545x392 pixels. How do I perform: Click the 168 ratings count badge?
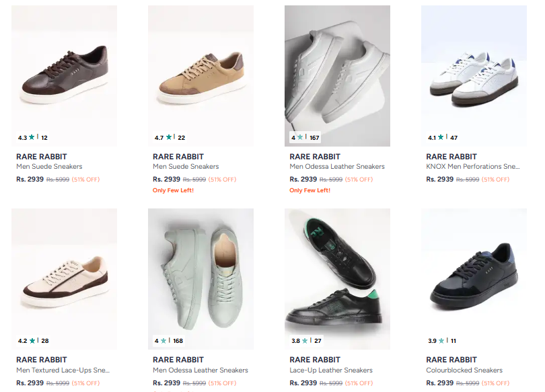[x=178, y=341]
